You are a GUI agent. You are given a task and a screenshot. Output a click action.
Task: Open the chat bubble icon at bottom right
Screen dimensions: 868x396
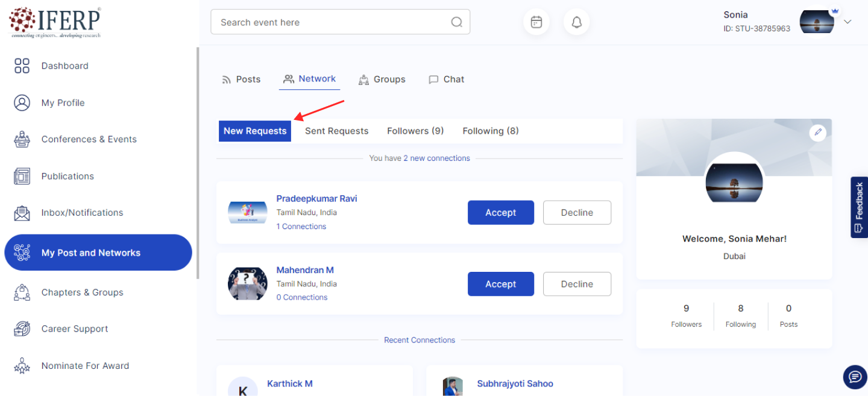[855, 377]
